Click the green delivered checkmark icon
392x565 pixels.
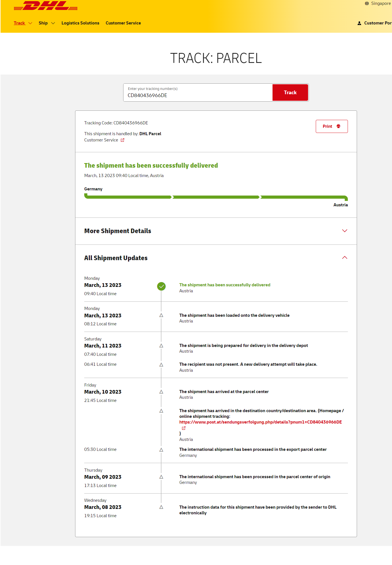161,286
